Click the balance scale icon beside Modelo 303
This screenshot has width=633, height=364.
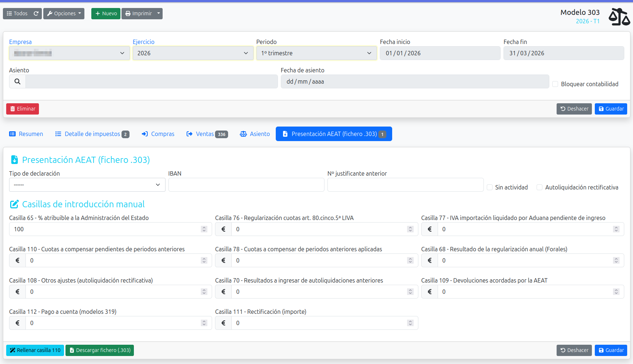(619, 17)
